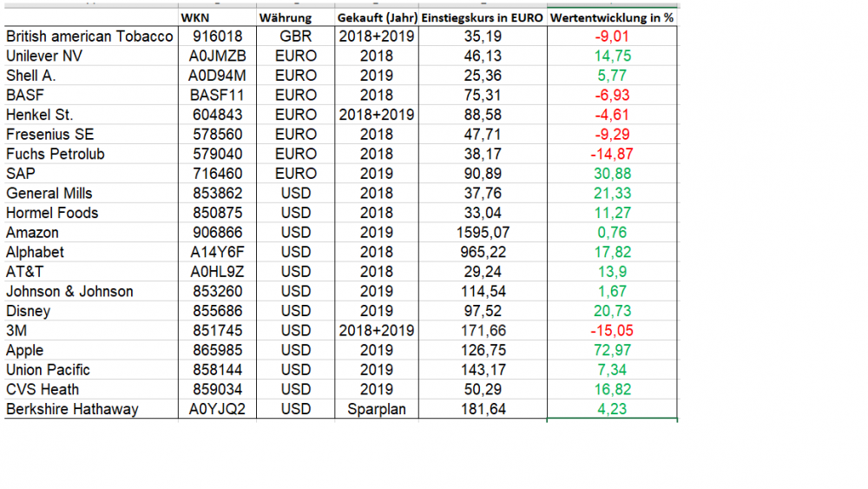The height and width of the screenshot is (489, 868).
Task: Select Amazon entry price 1595,07
Action: (483, 233)
